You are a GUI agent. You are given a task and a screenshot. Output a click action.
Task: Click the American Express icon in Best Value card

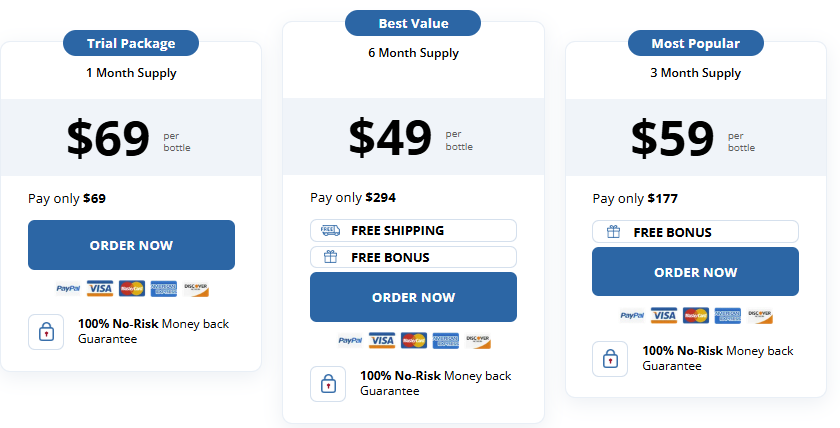coord(445,341)
